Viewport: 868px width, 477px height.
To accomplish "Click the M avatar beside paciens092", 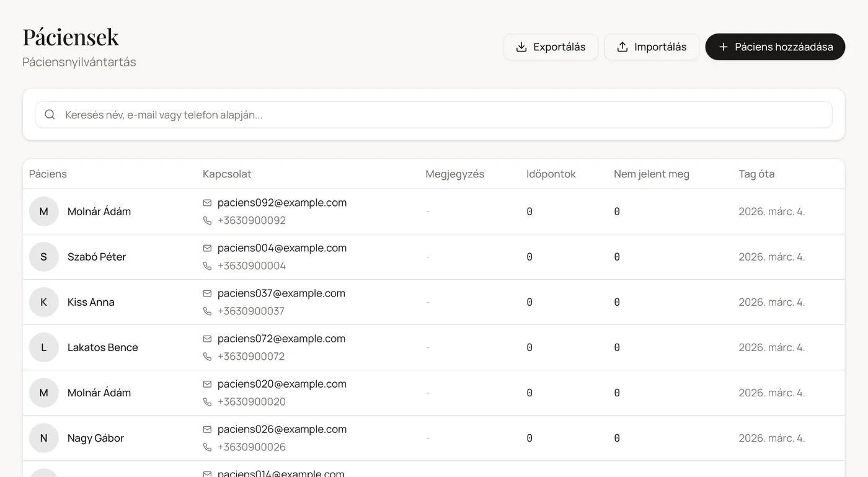I will pyautogui.click(x=43, y=212).
